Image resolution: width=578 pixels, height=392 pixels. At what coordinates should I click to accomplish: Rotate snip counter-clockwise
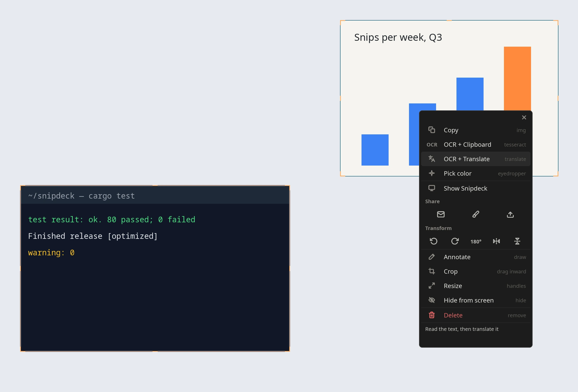click(x=434, y=241)
